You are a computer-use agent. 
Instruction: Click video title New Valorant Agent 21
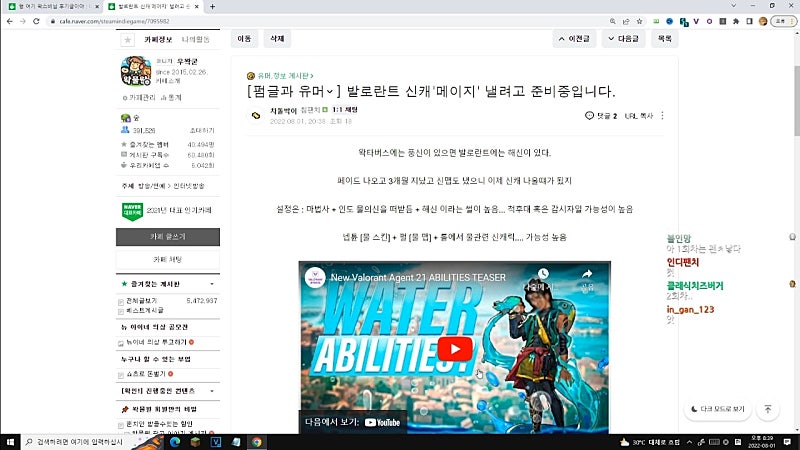(418, 278)
